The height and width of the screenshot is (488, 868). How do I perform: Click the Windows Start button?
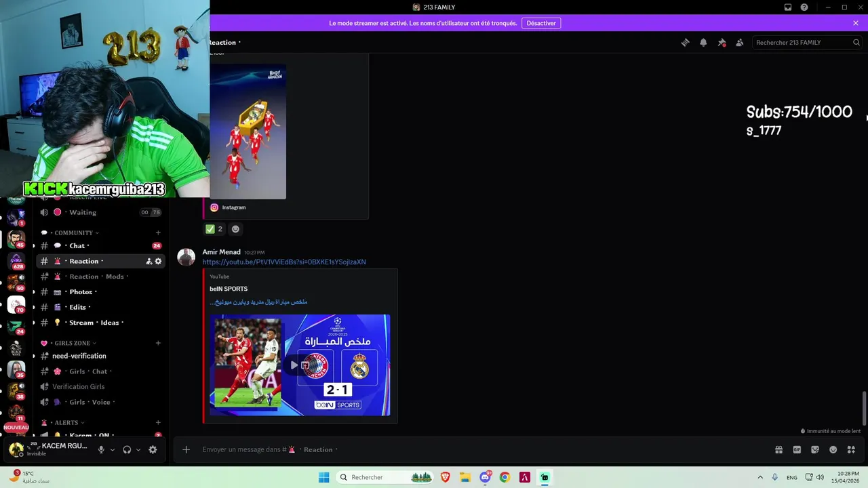[324, 477]
